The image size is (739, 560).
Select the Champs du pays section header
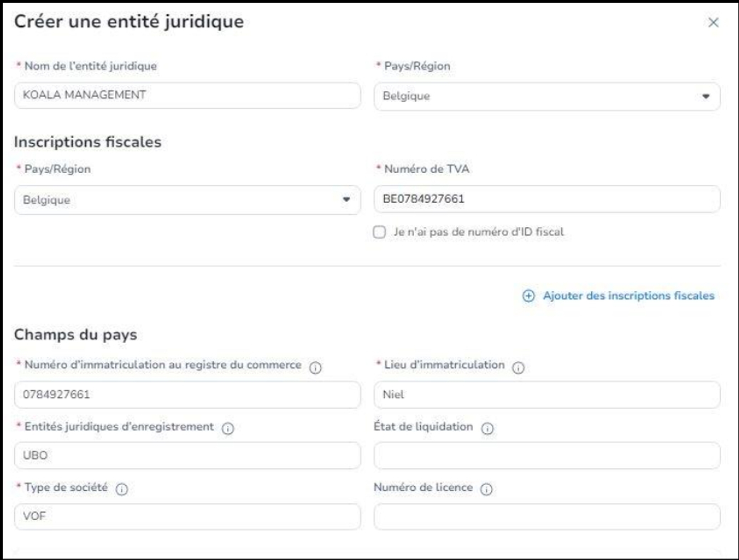click(x=75, y=334)
